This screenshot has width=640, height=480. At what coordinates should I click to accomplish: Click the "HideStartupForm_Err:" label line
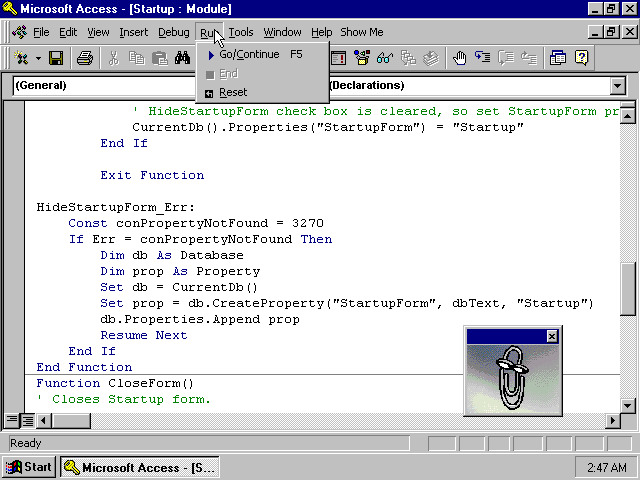click(116, 207)
